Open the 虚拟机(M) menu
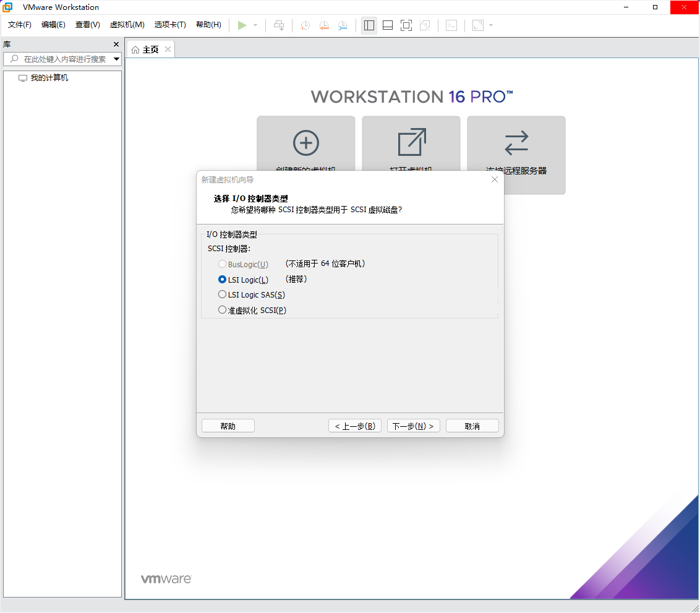Screen dimensions: 700x613 point(127,25)
